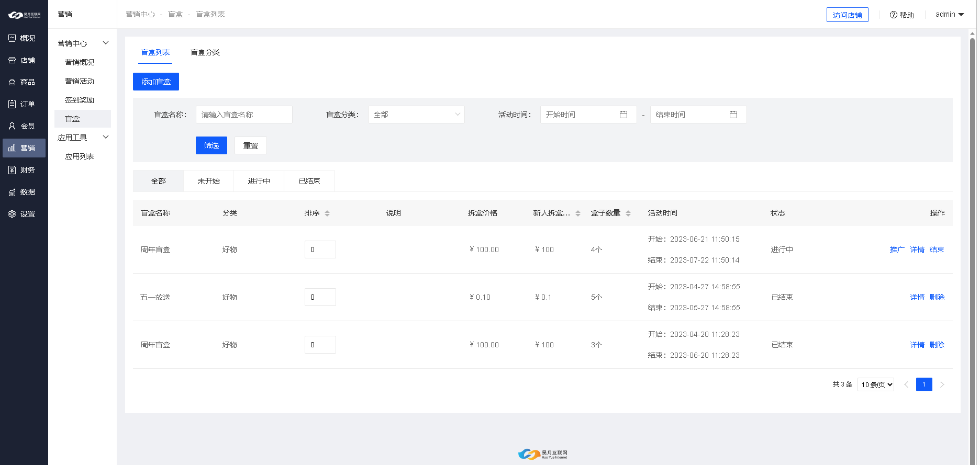Open the 店铺 store icon in sidebar
Image resolution: width=980 pixels, height=465 pixels.
(12, 60)
